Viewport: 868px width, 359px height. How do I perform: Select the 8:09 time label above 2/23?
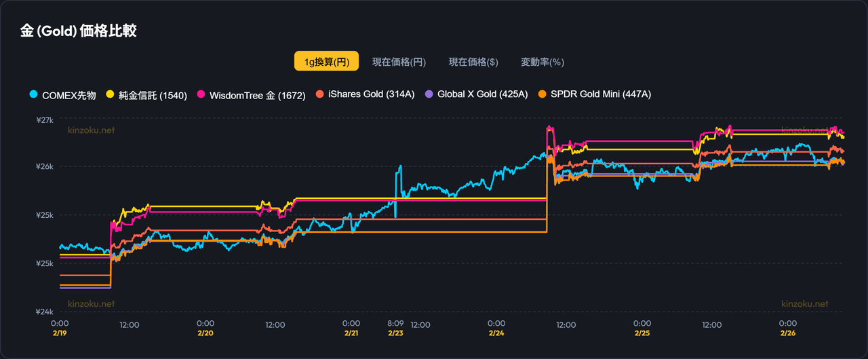[396, 324]
